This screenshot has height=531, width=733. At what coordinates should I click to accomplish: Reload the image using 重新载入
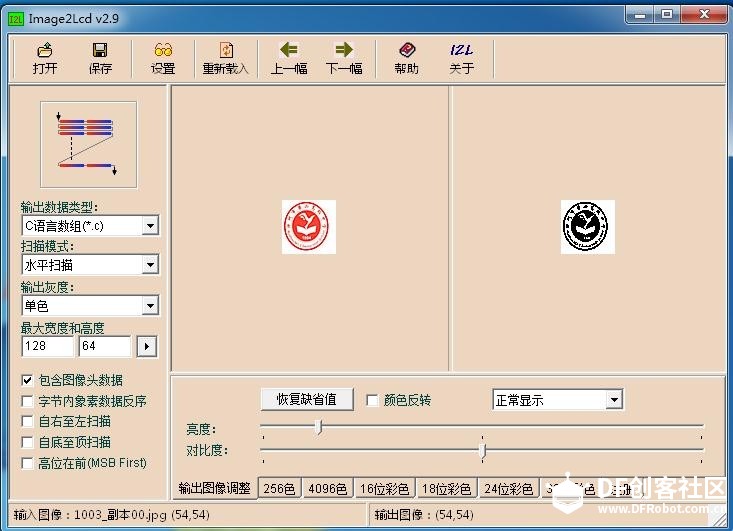225,58
